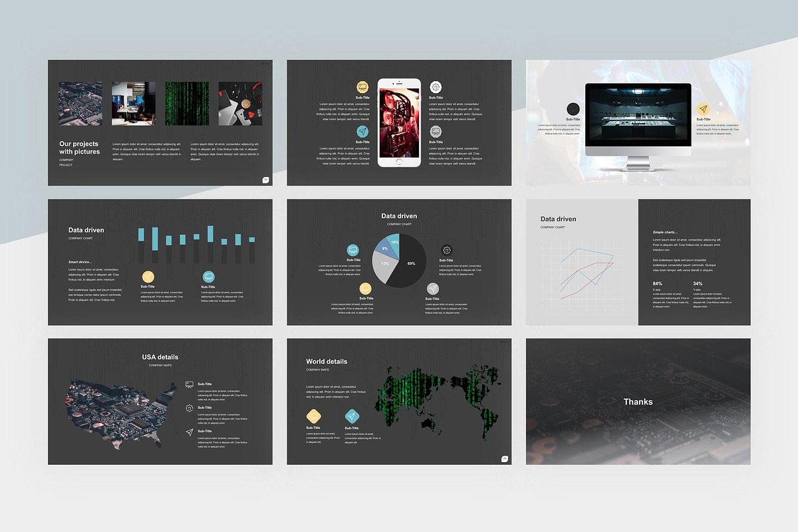Select monitor outline icon on USA details slide
Screen dimensions: 798x532
[190, 384]
